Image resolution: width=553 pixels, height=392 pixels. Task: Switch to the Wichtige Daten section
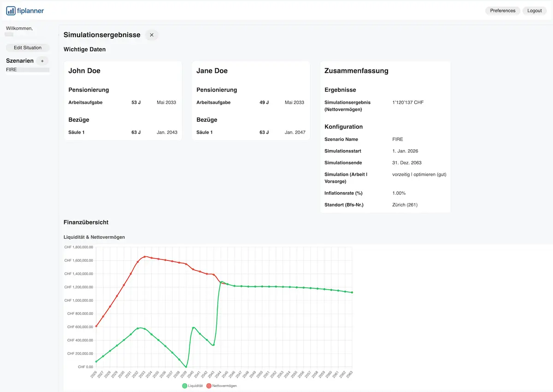tap(84, 49)
